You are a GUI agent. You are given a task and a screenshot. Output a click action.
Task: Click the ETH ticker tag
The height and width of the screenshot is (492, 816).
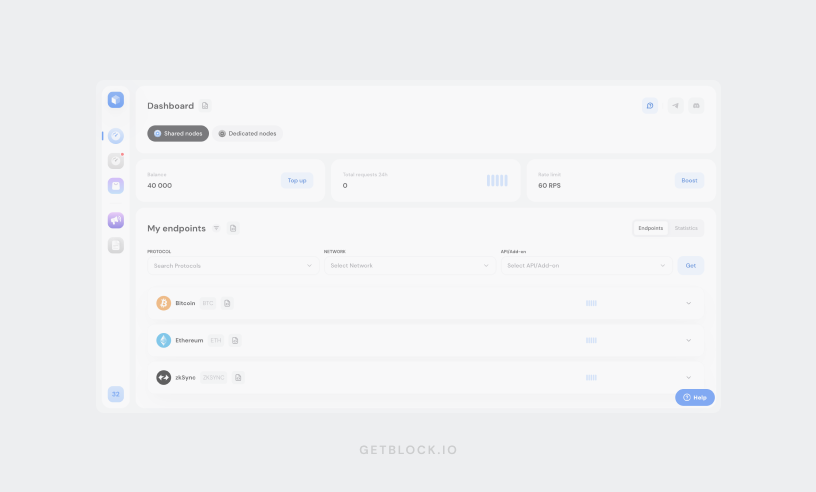pyautogui.click(x=216, y=340)
